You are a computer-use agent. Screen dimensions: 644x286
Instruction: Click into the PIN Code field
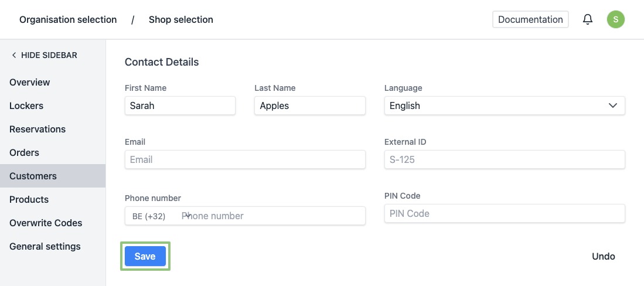click(504, 213)
